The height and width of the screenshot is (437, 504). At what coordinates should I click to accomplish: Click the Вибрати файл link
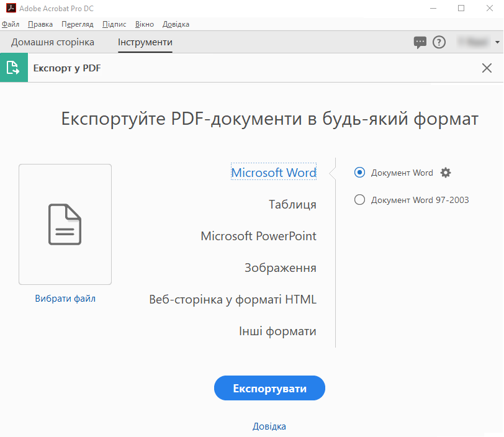click(65, 299)
